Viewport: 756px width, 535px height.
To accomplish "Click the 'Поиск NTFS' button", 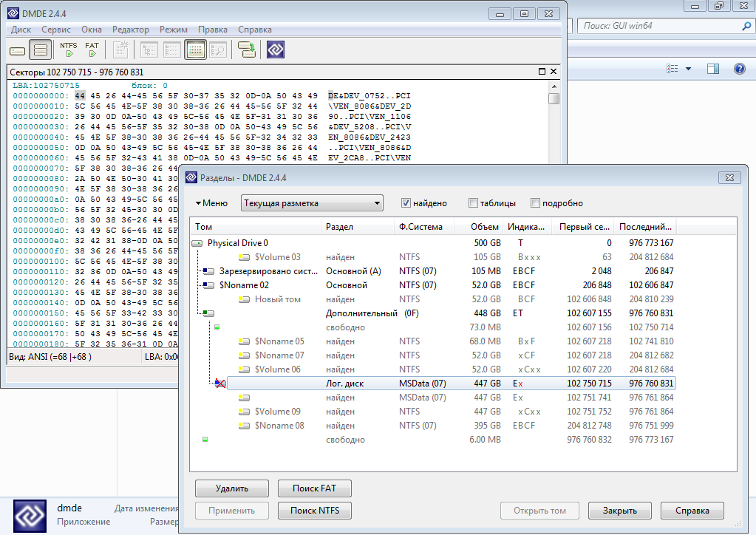I will [314, 511].
